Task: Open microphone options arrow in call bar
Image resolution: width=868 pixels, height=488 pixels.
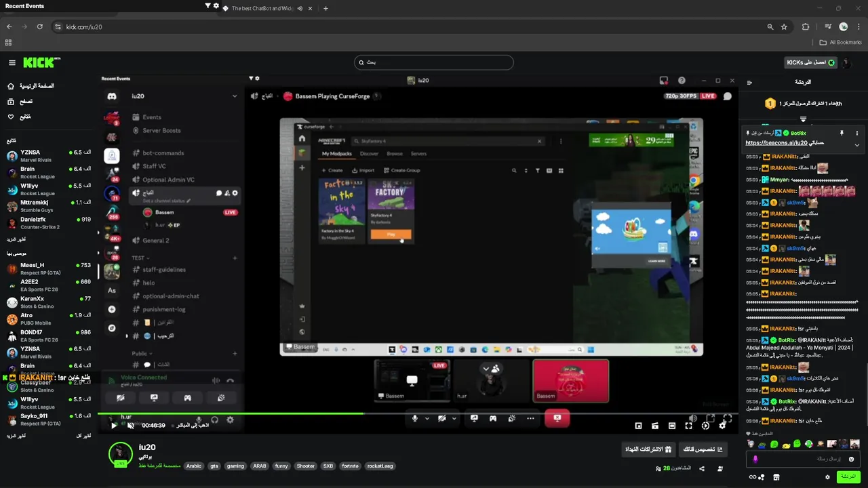Action: coord(427,419)
